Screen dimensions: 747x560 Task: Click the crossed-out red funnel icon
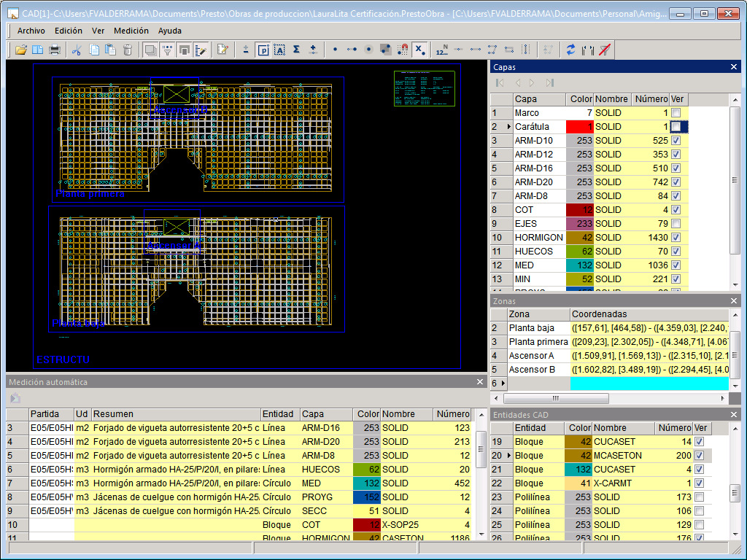point(604,50)
